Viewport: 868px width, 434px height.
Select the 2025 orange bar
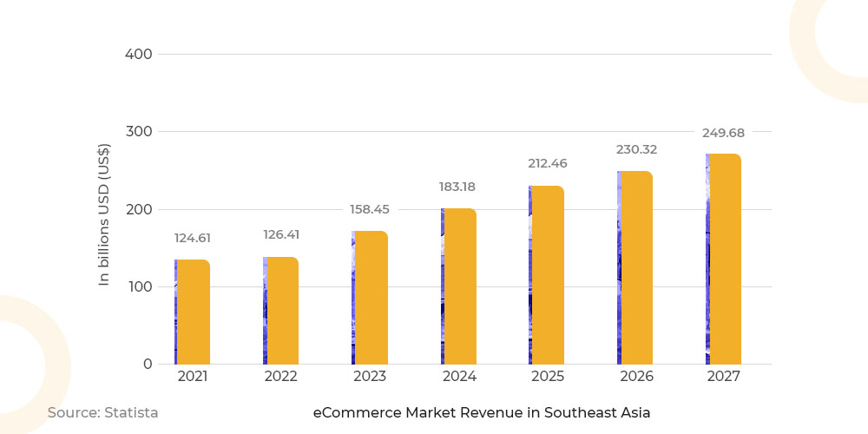[546, 275]
